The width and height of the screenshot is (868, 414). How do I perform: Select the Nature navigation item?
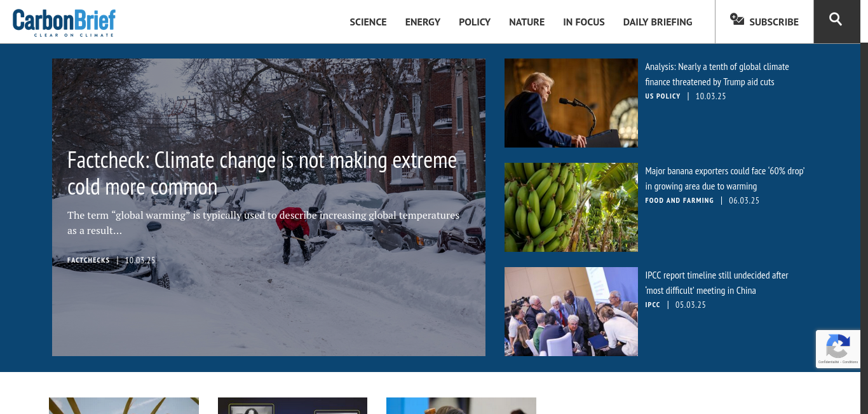tap(527, 22)
